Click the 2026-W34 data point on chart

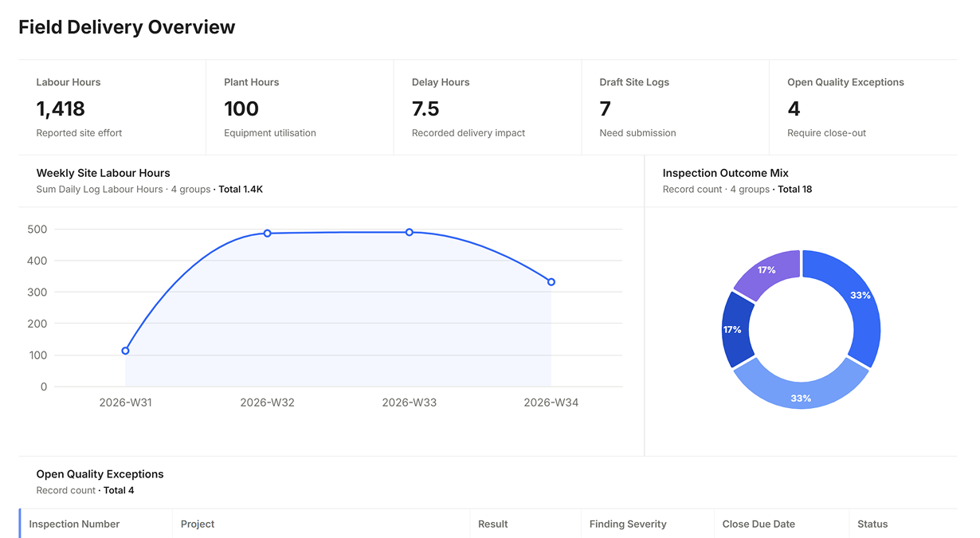551,282
